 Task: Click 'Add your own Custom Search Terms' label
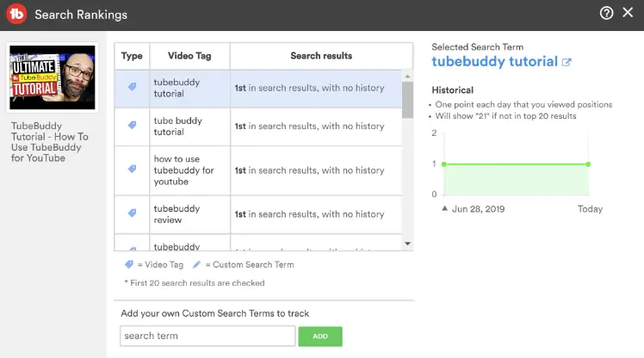(x=214, y=313)
